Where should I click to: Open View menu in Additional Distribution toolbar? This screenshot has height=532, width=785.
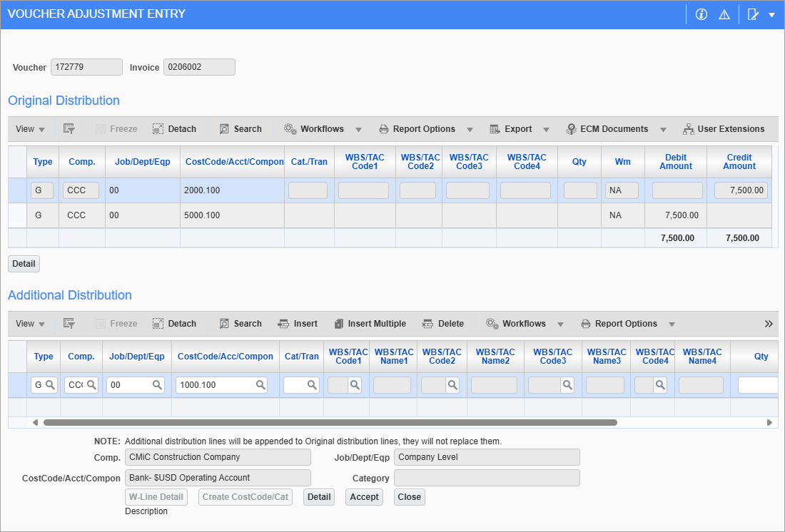tap(30, 324)
